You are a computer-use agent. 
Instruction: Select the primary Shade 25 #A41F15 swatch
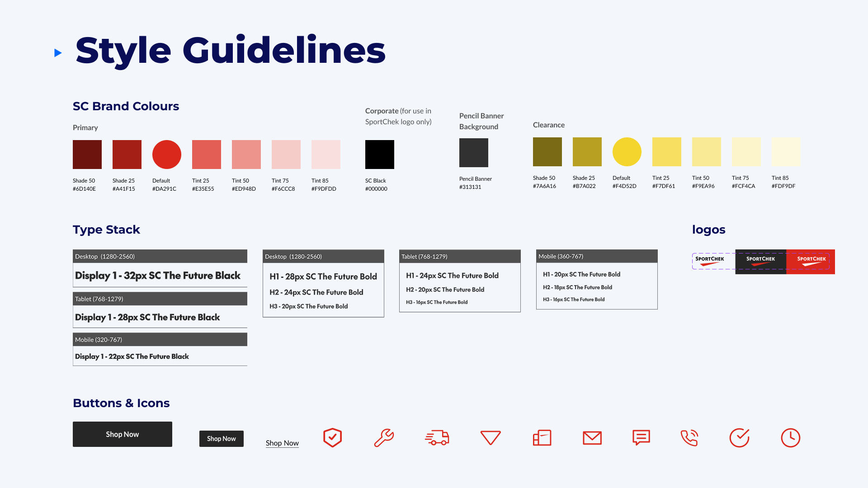[x=127, y=155]
